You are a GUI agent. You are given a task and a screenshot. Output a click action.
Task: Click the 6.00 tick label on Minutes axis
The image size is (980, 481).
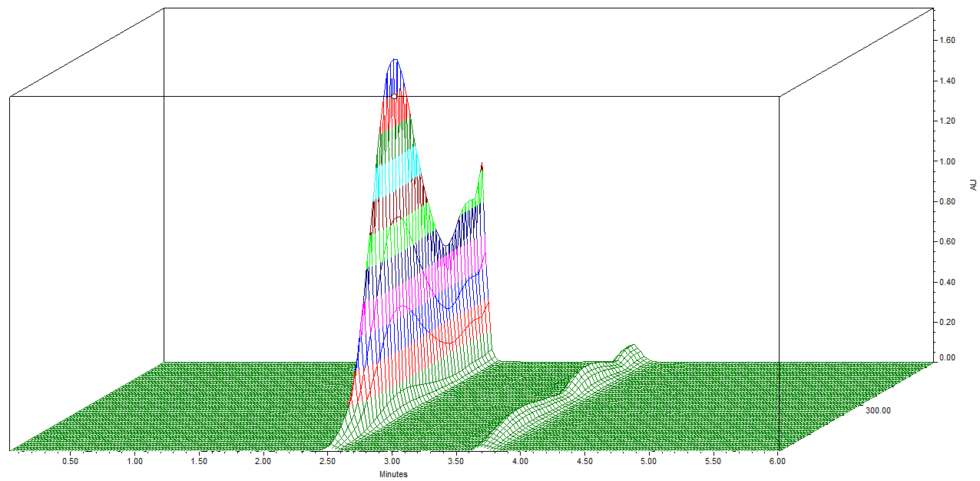click(x=777, y=462)
